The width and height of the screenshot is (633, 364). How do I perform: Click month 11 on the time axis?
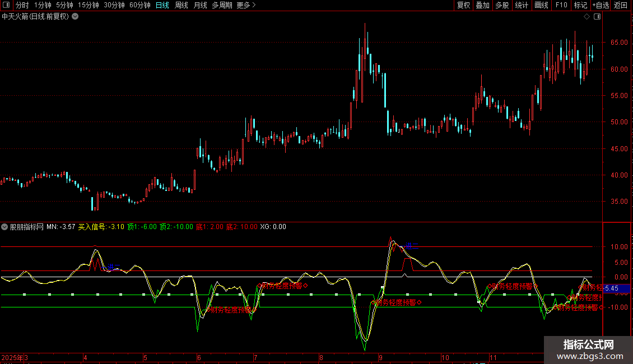click(x=494, y=358)
